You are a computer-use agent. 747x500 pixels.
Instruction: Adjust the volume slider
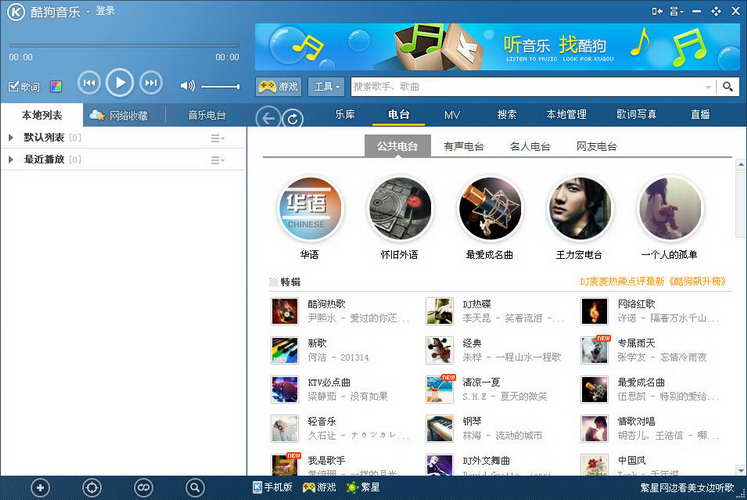(220, 87)
